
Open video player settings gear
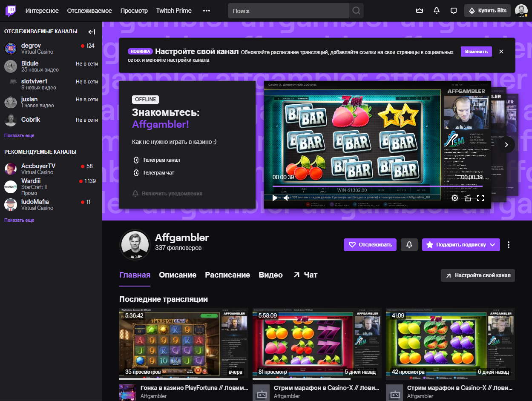pyautogui.click(x=455, y=198)
